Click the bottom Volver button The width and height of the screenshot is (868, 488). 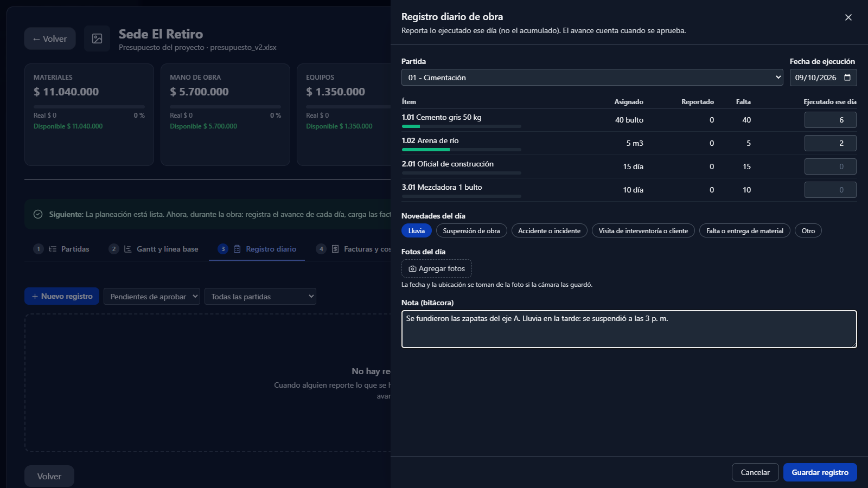point(49,476)
